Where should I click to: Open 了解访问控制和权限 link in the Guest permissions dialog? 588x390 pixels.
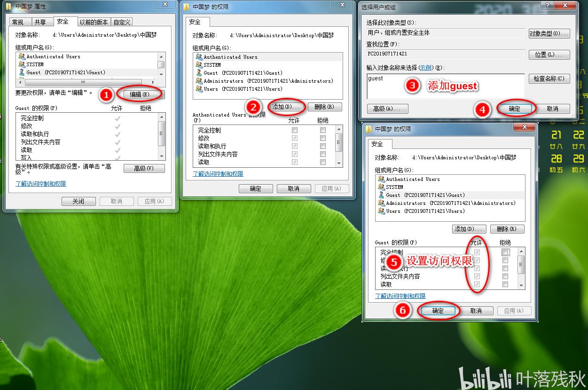(x=400, y=296)
